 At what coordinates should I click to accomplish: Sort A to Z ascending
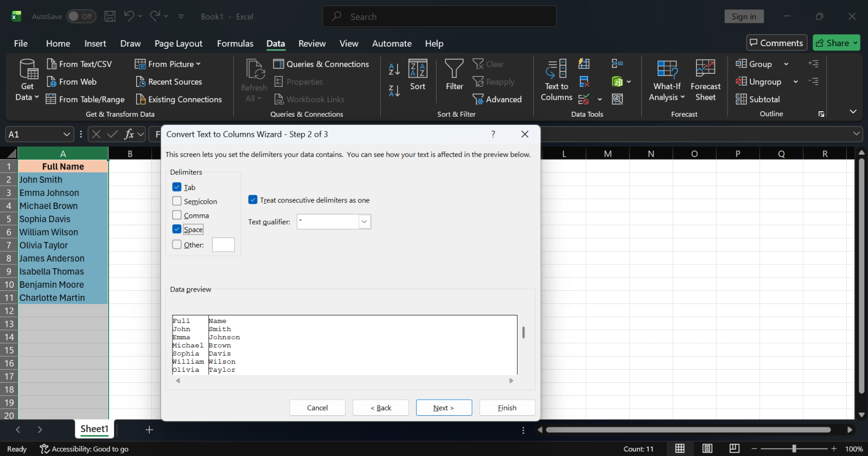[394, 69]
